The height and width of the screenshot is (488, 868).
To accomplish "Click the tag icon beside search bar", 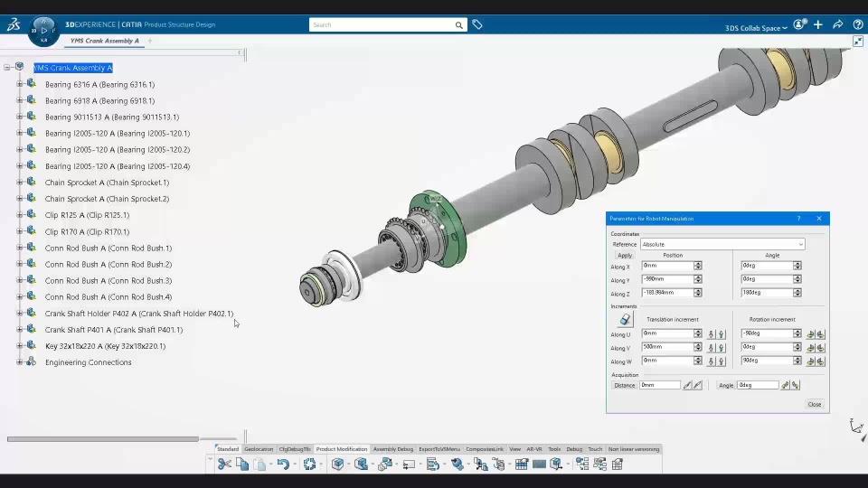I will pyautogui.click(x=477, y=24).
